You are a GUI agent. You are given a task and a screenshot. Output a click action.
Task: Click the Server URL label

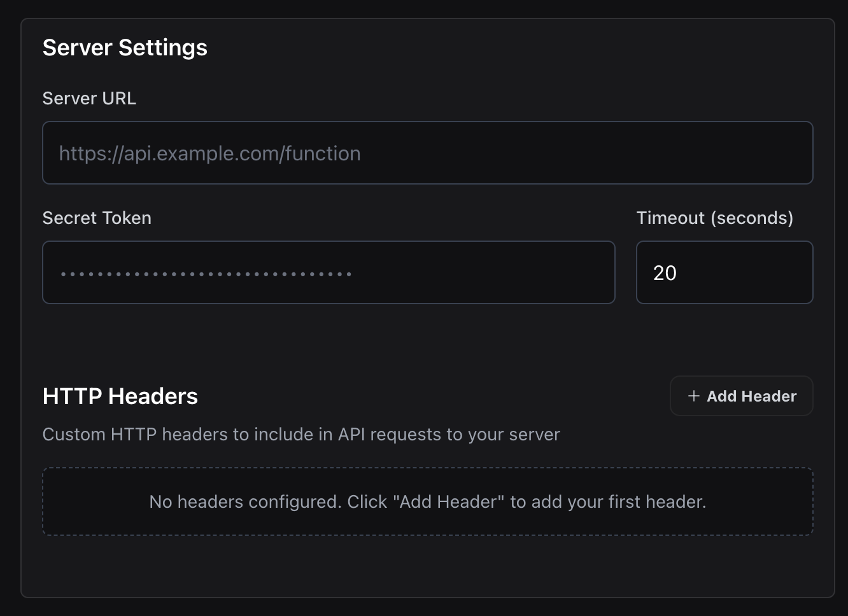coord(89,99)
